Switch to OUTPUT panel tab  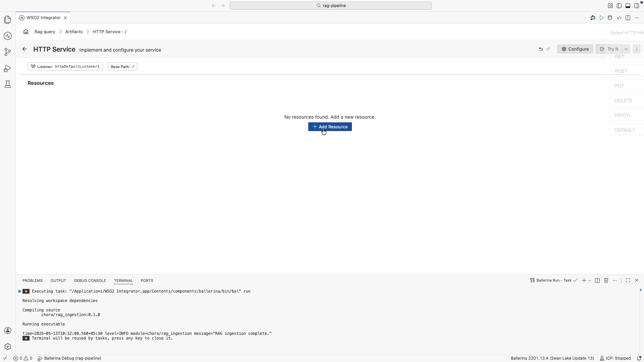[x=58, y=281]
